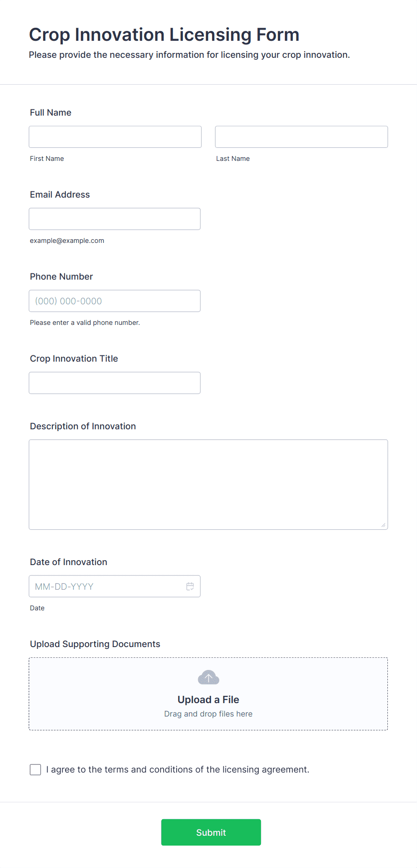
Task: Click the 'Upload a File' heading
Action: tap(208, 700)
